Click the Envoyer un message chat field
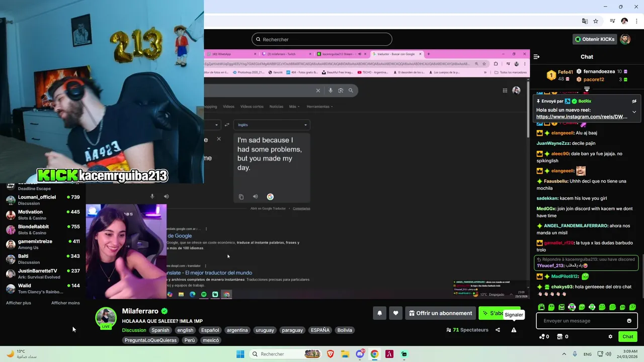This screenshot has height=362, width=644. tap(587, 321)
